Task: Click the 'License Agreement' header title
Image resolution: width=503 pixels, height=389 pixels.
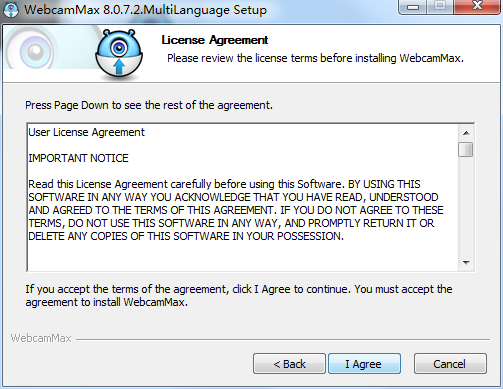Action: [215, 40]
